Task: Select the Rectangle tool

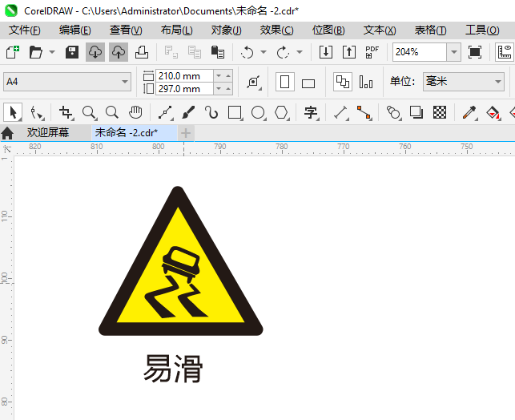Action: tap(235, 113)
